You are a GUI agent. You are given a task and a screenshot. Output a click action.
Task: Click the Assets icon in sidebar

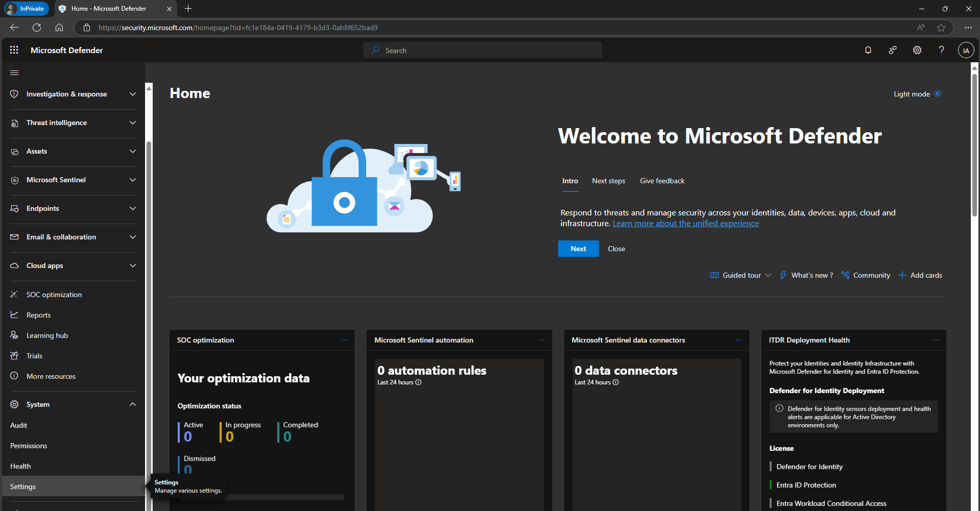tap(14, 151)
